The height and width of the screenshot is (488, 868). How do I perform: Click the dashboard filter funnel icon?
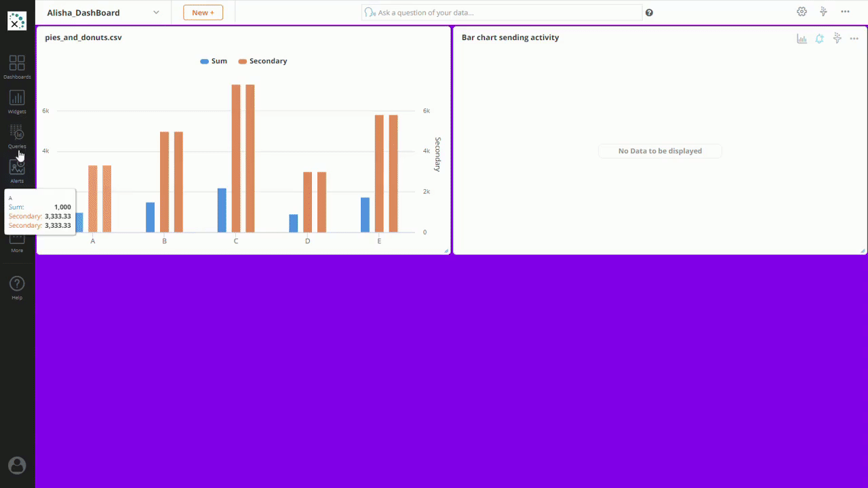pos(823,12)
